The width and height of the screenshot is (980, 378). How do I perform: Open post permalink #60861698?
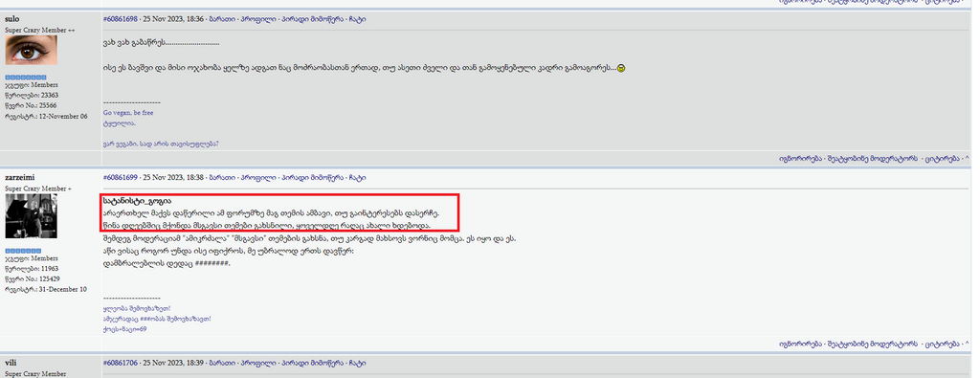[x=120, y=19]
